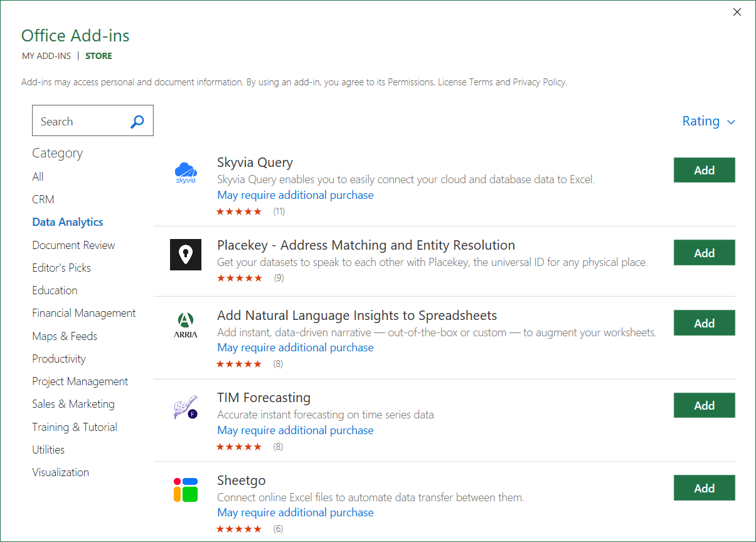Switch to MY ADD-INS tab
Image resolution: width=756 pixels, height=542 pixels.
click(45, 56)
